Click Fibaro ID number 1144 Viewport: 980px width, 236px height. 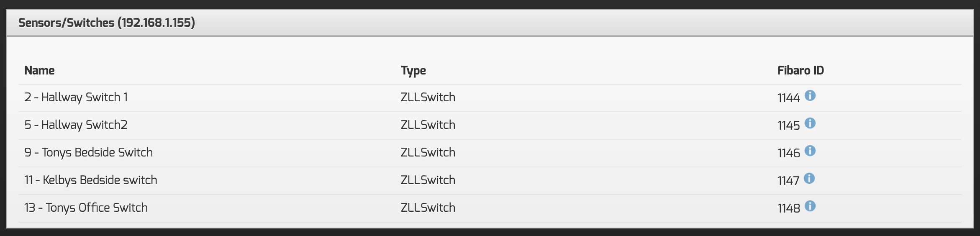click(788, 98)
